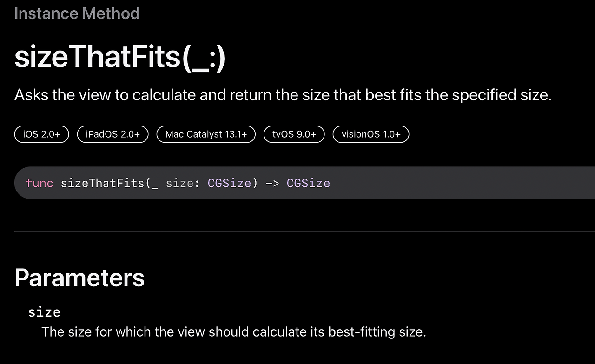The width and height of the screenshot is (595, 364).
Task: Click the func keyword in declaration
Action: pyautogui.click(x=40, y=183)
